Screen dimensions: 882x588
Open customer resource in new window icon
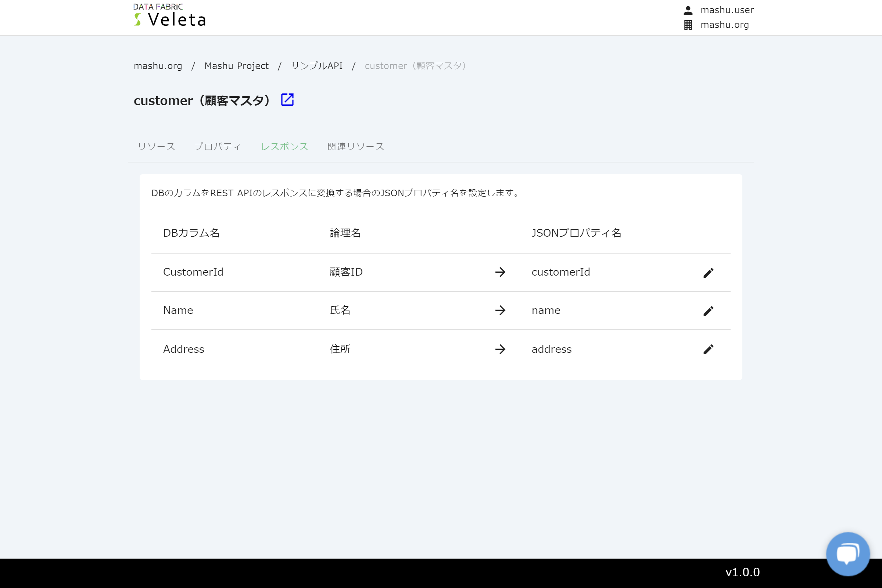pos(287,100)
